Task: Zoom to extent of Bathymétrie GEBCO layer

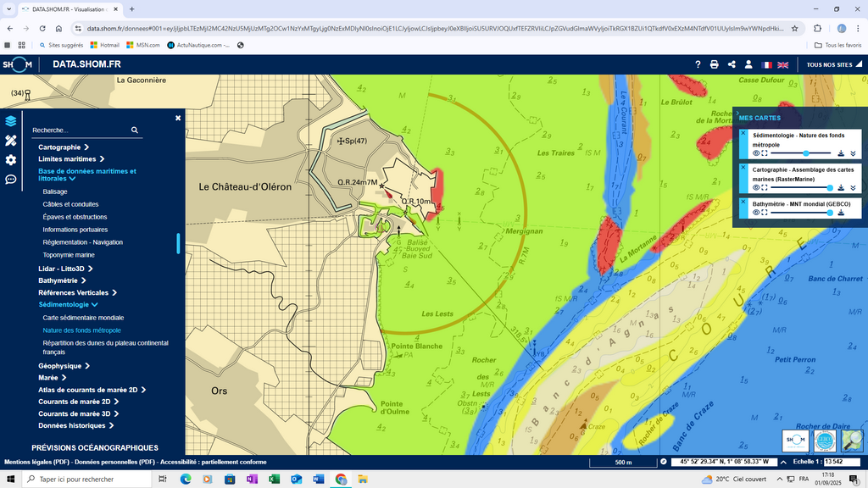Action: 765,213
